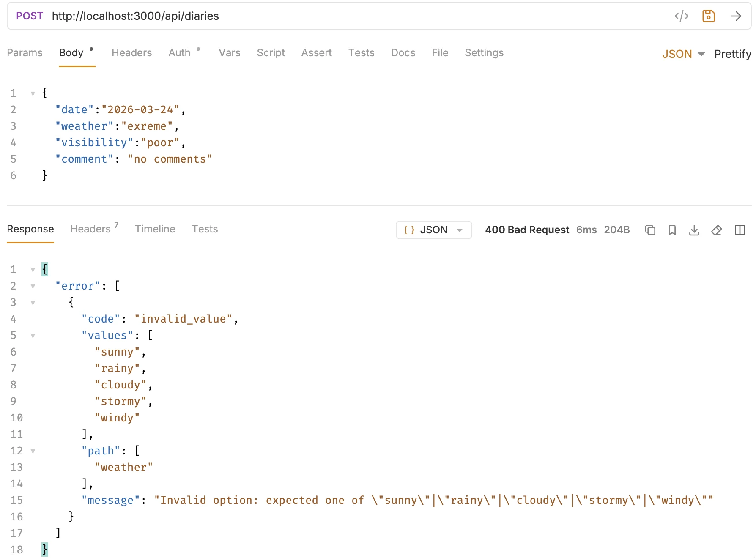Select the POST method label
The image size is (756, 558).
pos(30,16)
